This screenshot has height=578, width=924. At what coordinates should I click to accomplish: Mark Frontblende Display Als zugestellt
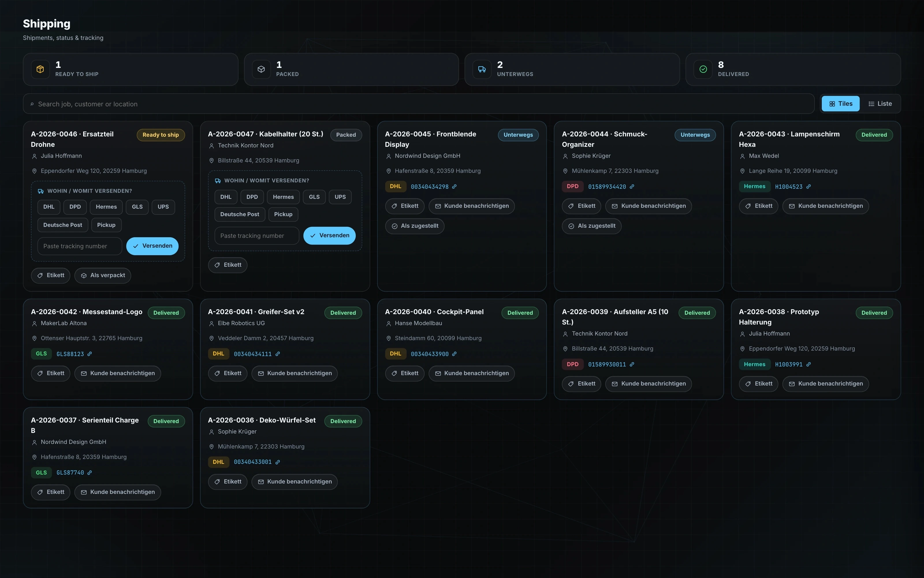pos(415,226)
